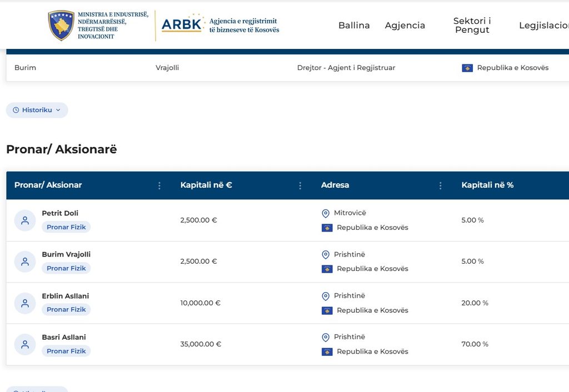Image resolution: width=569 pixels, height=392 pixels.
Task: Click Burim Vrajolli's person avatar icon
Action: (25, 262)
